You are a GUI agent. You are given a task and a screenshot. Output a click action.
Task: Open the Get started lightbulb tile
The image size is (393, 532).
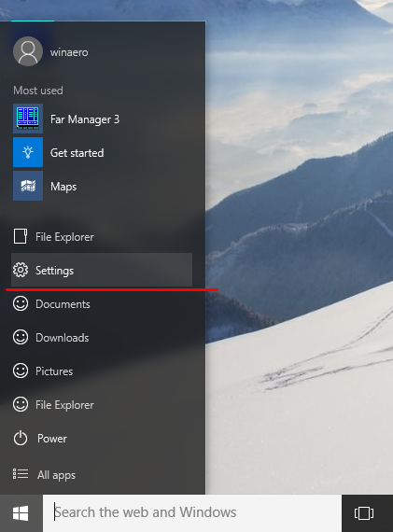click(28, 152)
